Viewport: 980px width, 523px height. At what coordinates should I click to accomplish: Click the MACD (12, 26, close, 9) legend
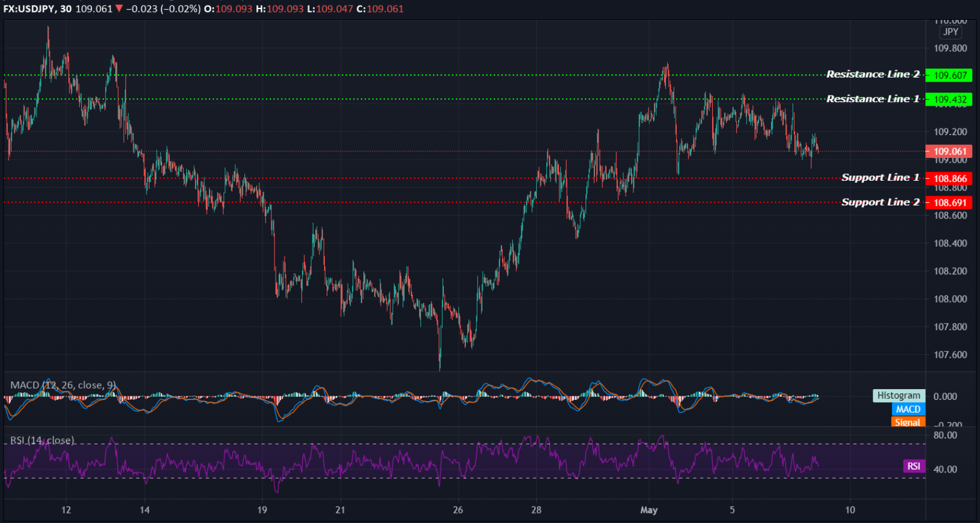point(63,385)
